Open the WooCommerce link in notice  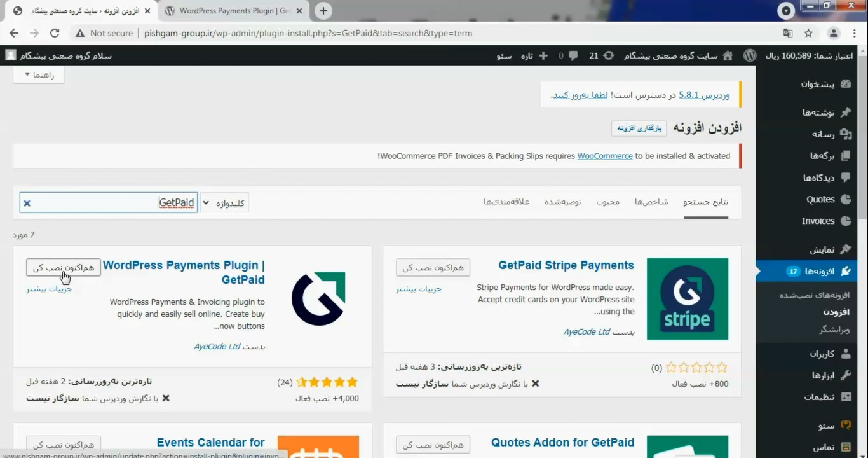(x=605, y=156)
